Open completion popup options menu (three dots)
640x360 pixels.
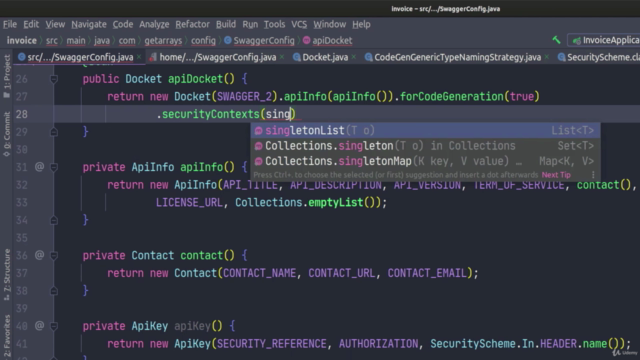(x=593, y=175)
